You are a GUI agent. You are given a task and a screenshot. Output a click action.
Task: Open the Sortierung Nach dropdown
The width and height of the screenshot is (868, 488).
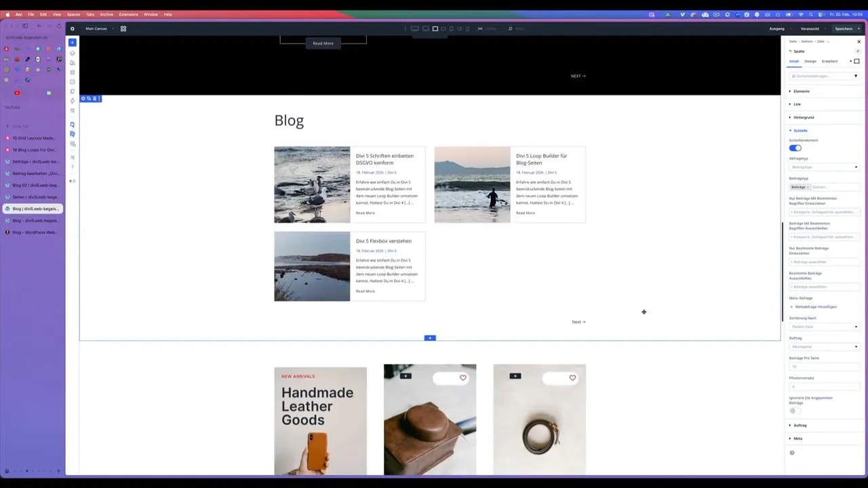(x=824, y=326)
